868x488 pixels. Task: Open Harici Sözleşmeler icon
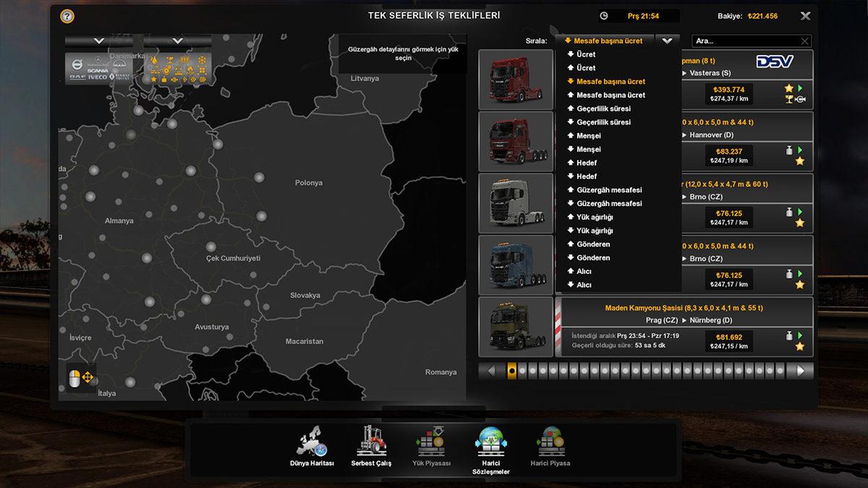click(x=490, y=440)
